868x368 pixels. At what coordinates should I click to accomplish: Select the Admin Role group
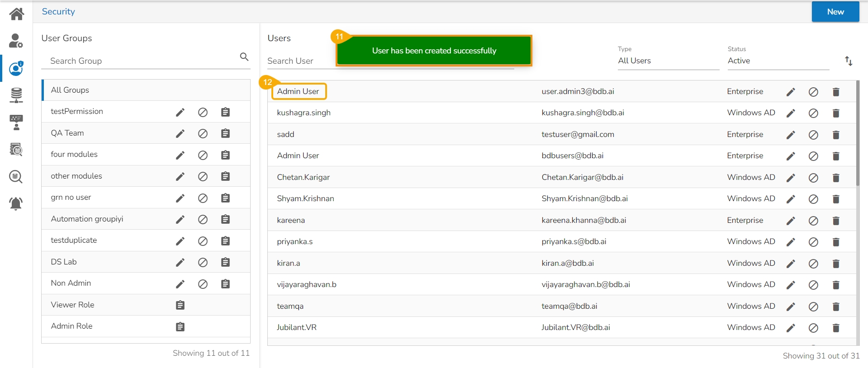(x=72, y=326)
